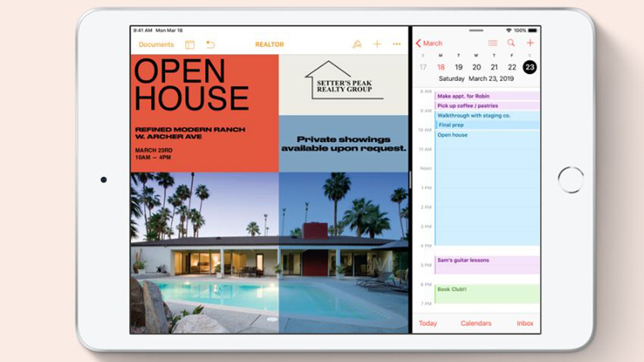
Task: Open the 'Book Club!!' event
Action: tap(486, 294)
